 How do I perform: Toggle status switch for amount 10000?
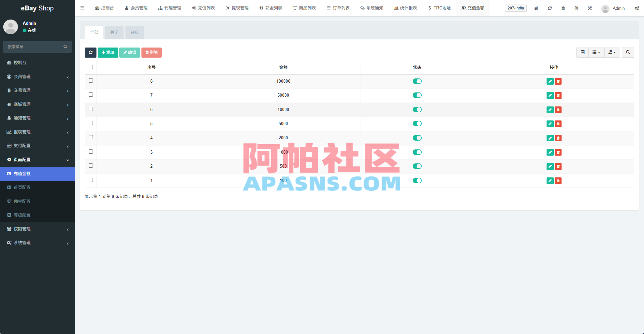(417, 110)
